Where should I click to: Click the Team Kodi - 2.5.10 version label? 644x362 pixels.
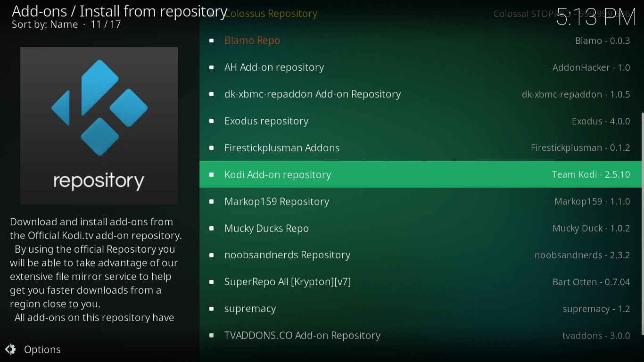tap(591, 174)
